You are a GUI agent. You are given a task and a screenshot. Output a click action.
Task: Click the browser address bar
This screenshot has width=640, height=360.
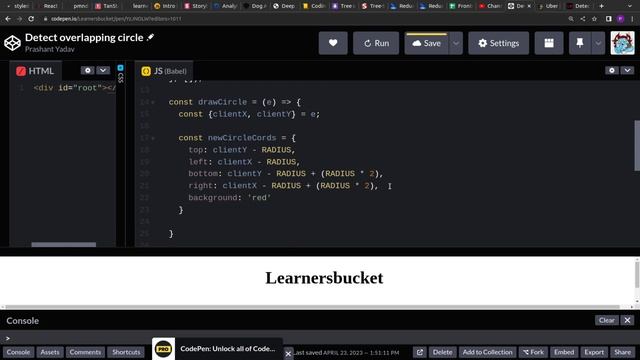(302, 19)
